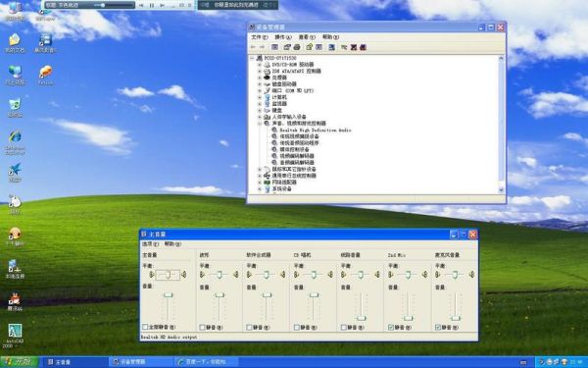Click the 开始 Start button

pyautogui.click(x=20, y=362)
